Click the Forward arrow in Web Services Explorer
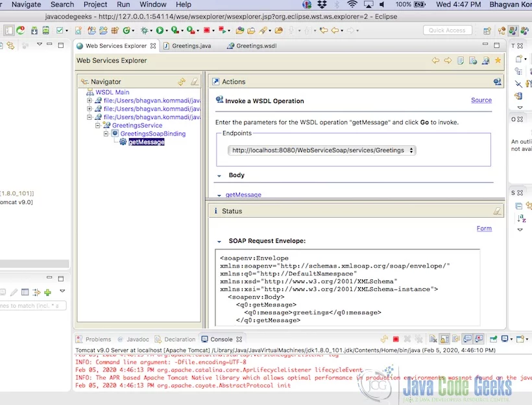532x405 pixels. [x=448, y=60]
